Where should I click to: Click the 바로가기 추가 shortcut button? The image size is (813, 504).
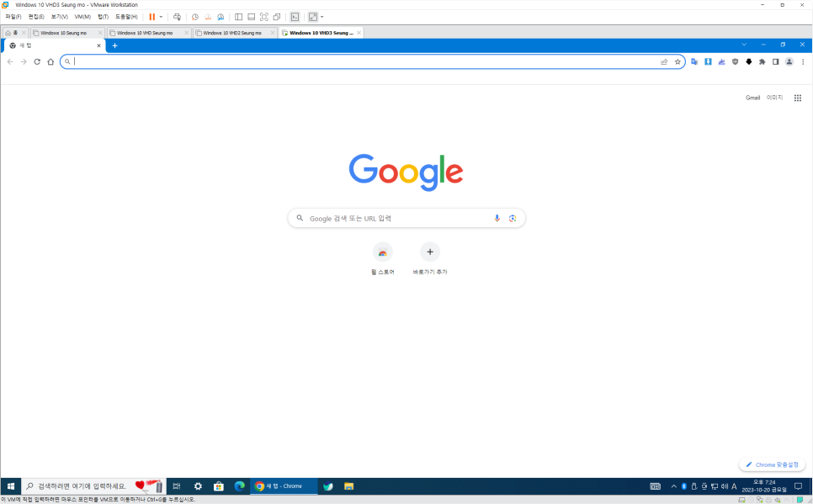[430, 259]
